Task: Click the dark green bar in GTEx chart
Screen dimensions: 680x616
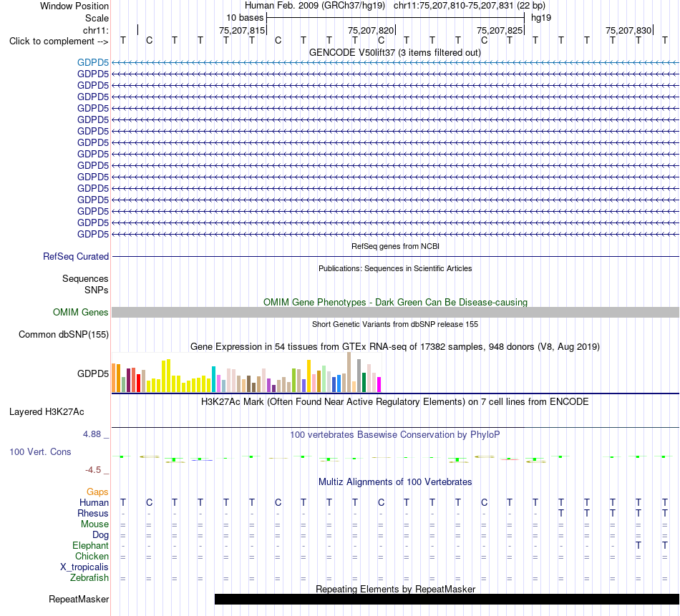Action: pyautogui.click(x=364, y=382)
